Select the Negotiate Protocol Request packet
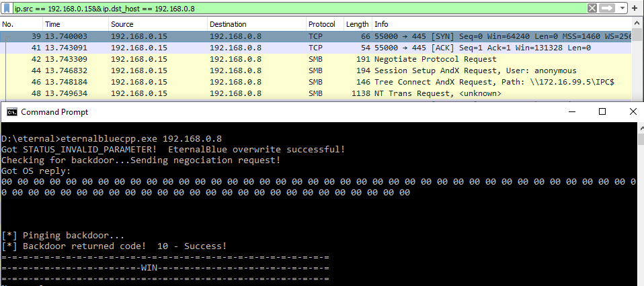Image resolution: width=644 pixels, height=286 pixels. pyautogui.click(x=316, y=59)
